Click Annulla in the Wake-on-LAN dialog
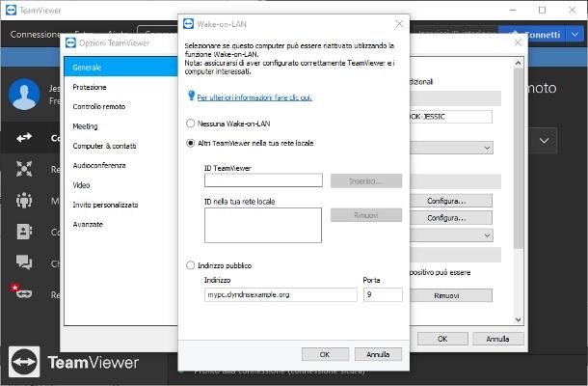588x386 pixels. tap(378, 354)
